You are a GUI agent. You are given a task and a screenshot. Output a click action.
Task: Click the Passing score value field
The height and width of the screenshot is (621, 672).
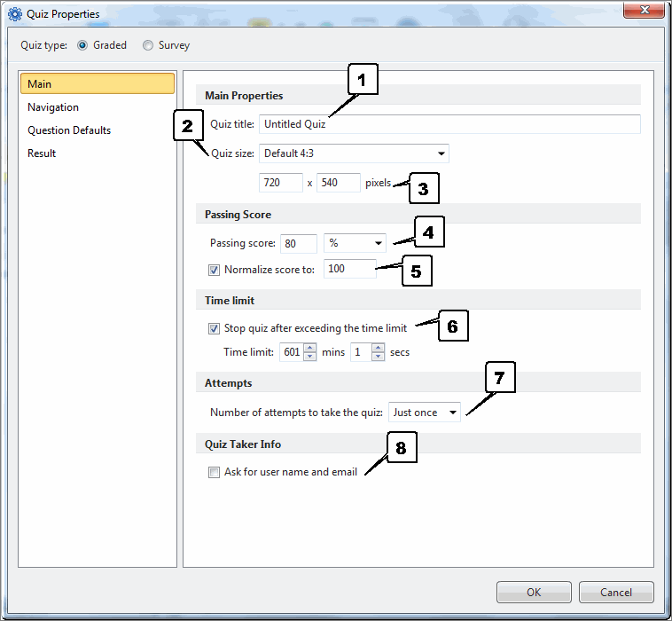pos(299,244)
